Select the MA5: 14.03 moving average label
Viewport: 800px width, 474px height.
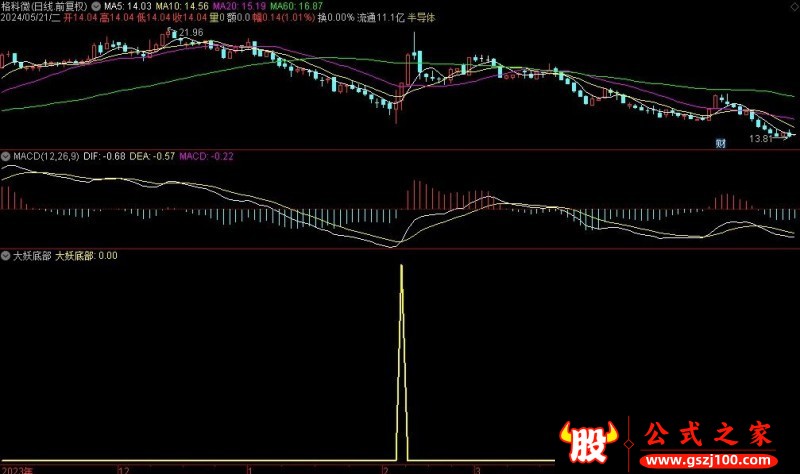pyautogui.click(x=128, y=6)
